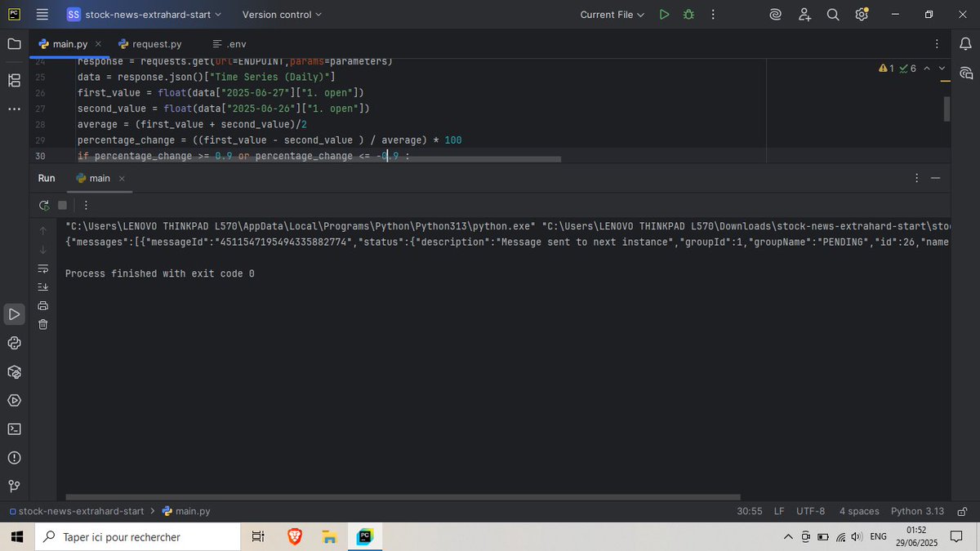Switch to the main.py editor tab
980x551 pixels.
[x=69, y=44]
